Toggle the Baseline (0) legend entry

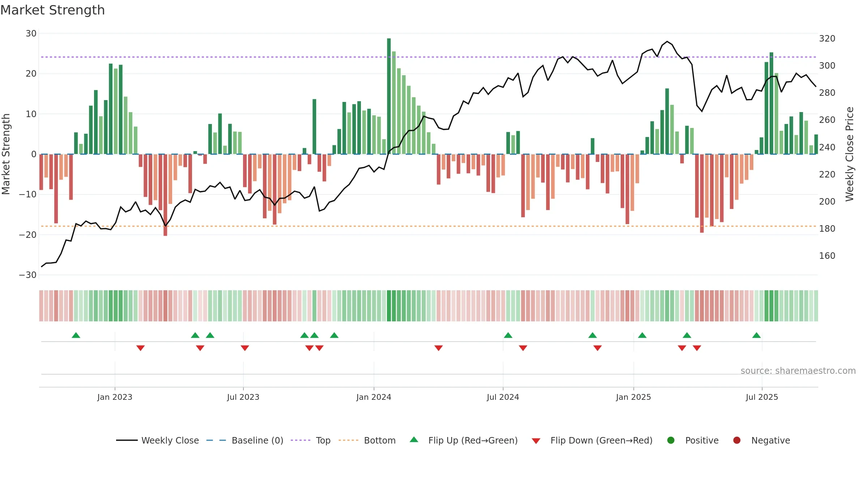pyautogui.click(x=245, y=440)
